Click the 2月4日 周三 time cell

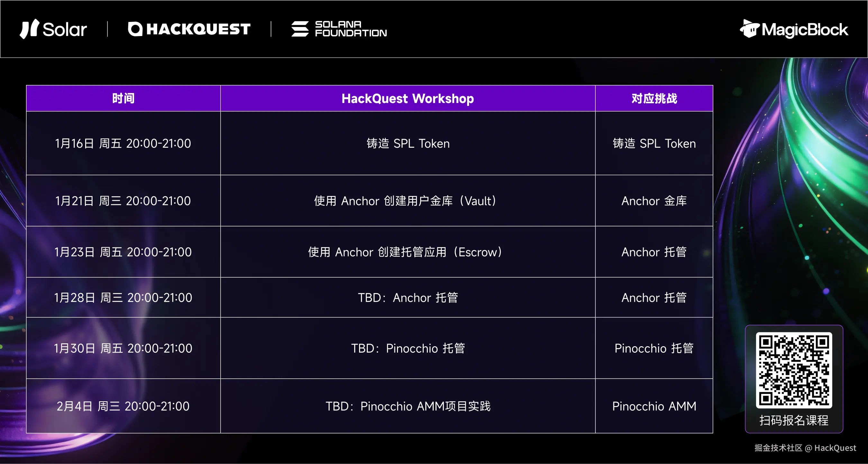(123, 406)
